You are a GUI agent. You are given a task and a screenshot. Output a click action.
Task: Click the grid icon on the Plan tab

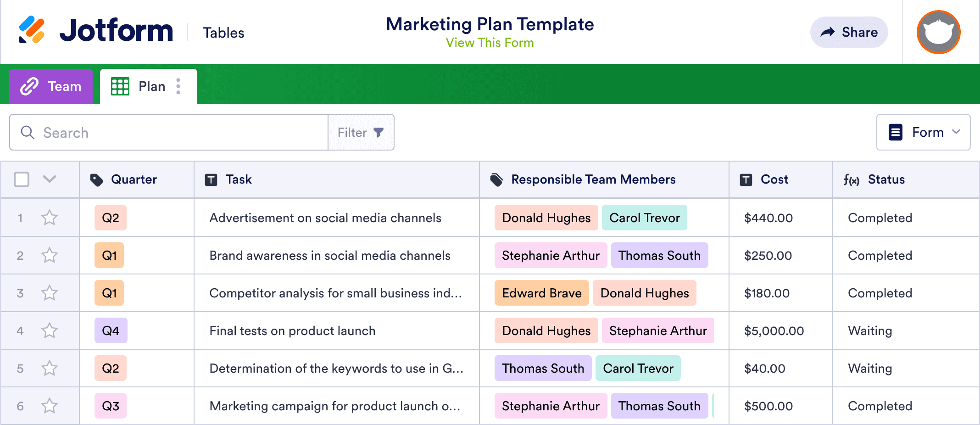coord(120,86)
